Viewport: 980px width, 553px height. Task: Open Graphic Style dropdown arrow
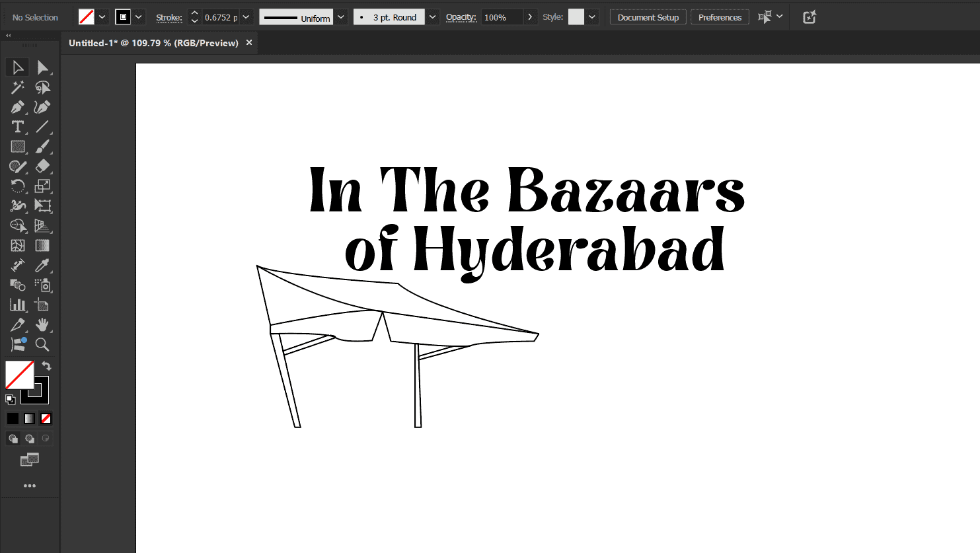(592, 17)
